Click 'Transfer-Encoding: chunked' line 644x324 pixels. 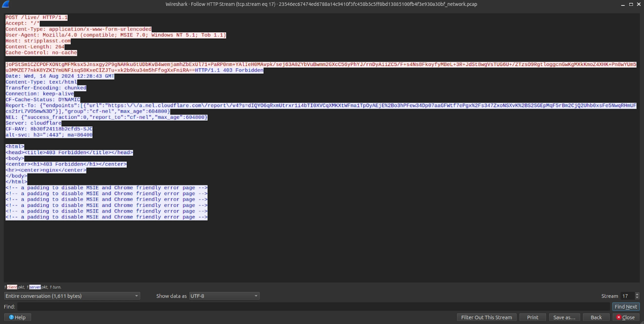46,88
